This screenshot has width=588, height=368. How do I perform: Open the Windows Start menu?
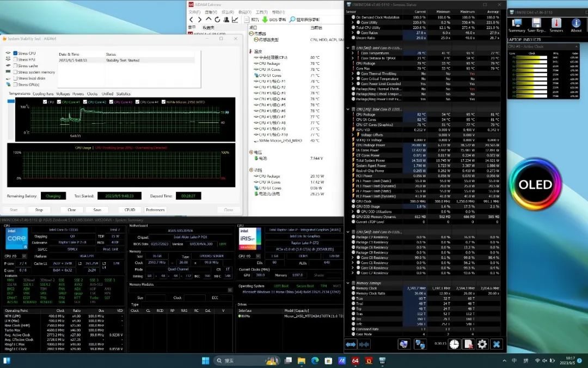click(x=205, y=361)
